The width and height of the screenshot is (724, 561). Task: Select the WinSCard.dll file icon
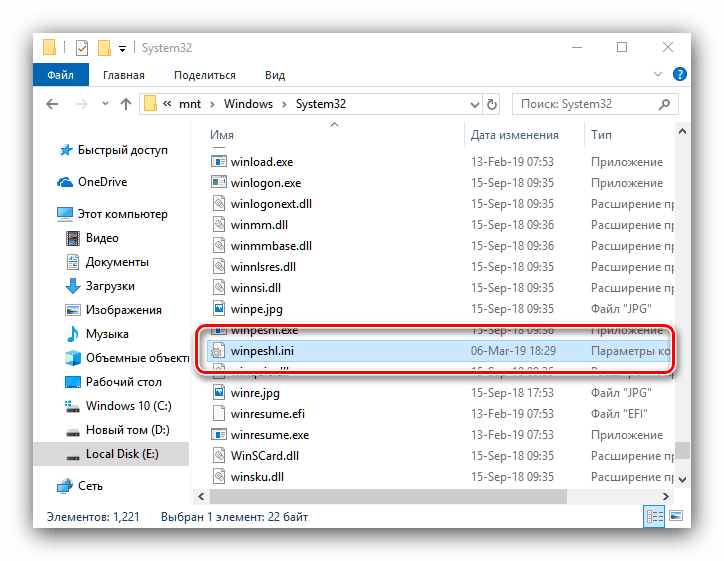click(x=219, y=456)
